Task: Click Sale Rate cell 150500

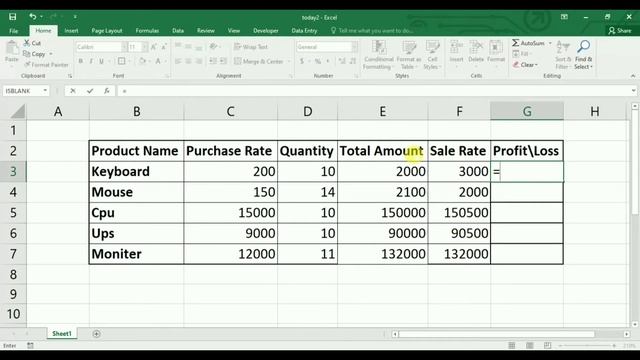Action: [x=459, y=213]
